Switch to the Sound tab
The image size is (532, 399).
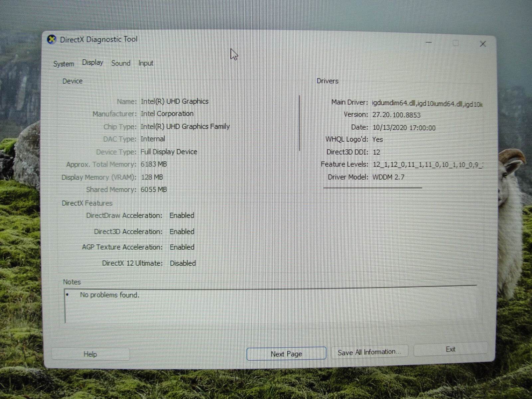coord(120,63)
